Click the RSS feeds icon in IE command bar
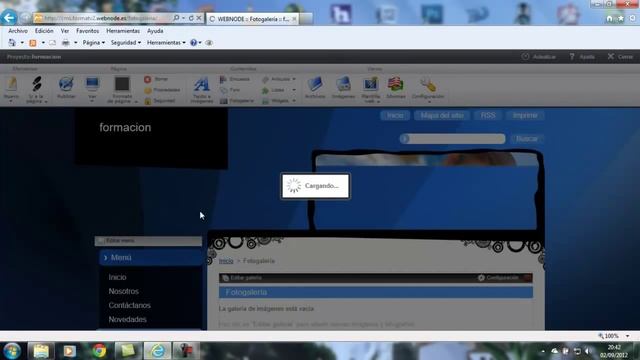The width and height of the screenshot is (640, 360). [x=33, y=42]
